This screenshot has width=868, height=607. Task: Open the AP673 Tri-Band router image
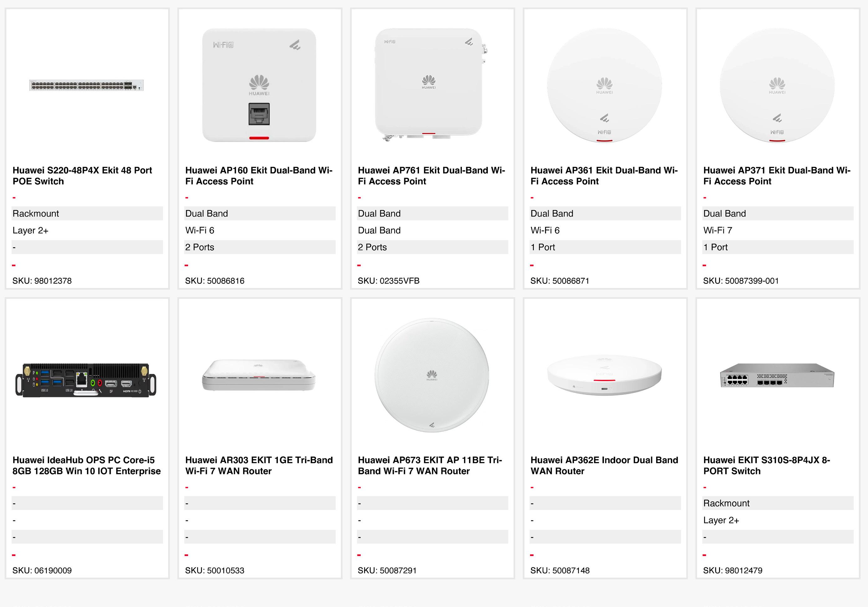click(x=432, y=375)
